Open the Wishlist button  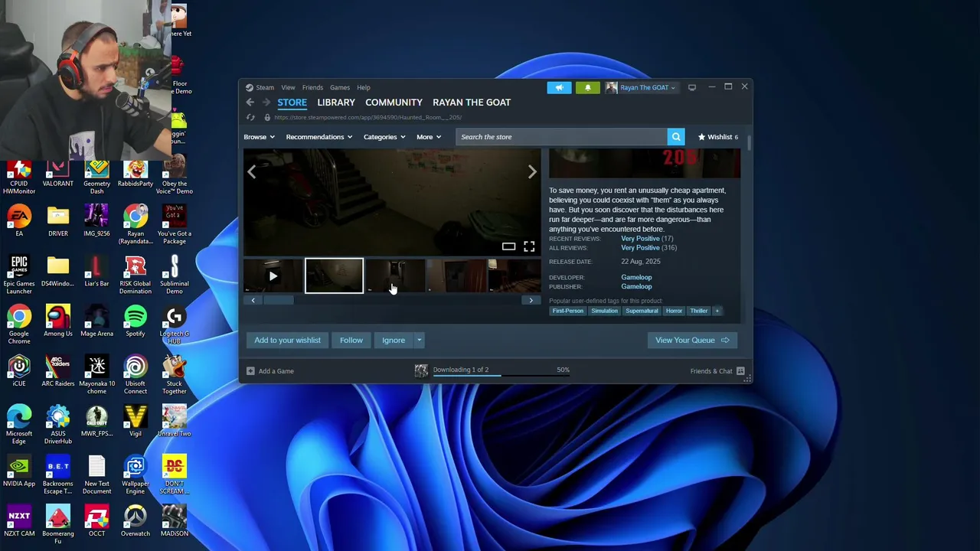[717, 137]
